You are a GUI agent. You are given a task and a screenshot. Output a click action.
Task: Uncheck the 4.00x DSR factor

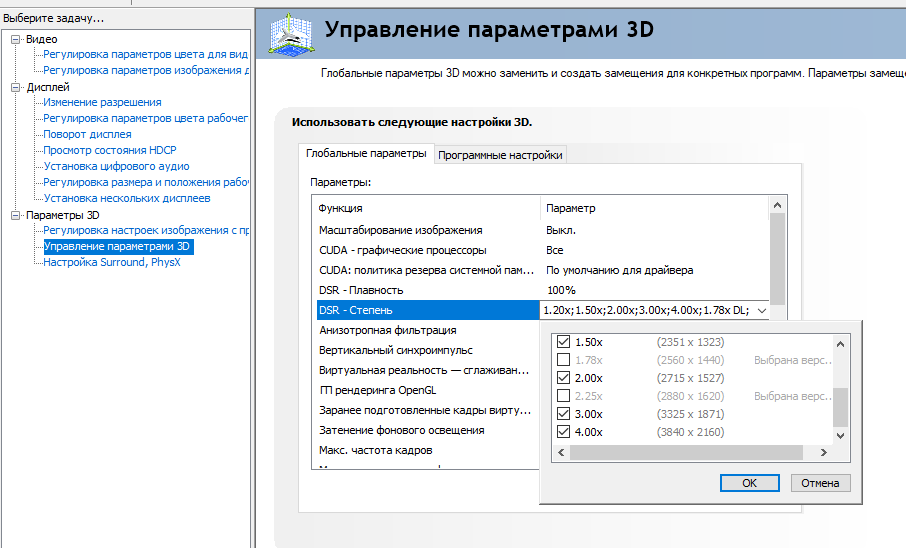click(x=563, y=431)
